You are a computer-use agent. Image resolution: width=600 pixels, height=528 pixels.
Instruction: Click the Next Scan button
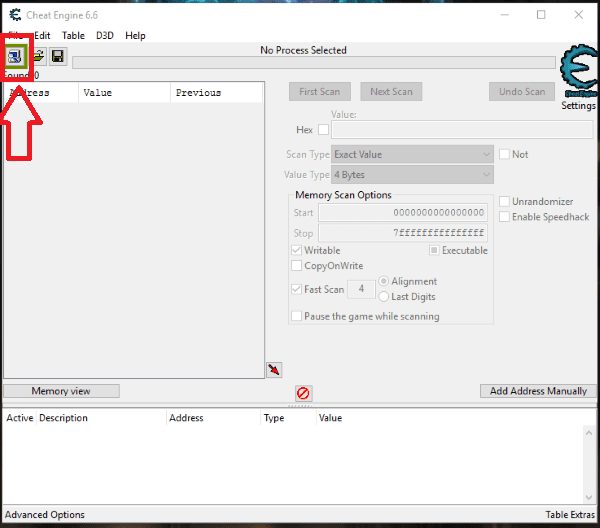(x=391, y=91)
